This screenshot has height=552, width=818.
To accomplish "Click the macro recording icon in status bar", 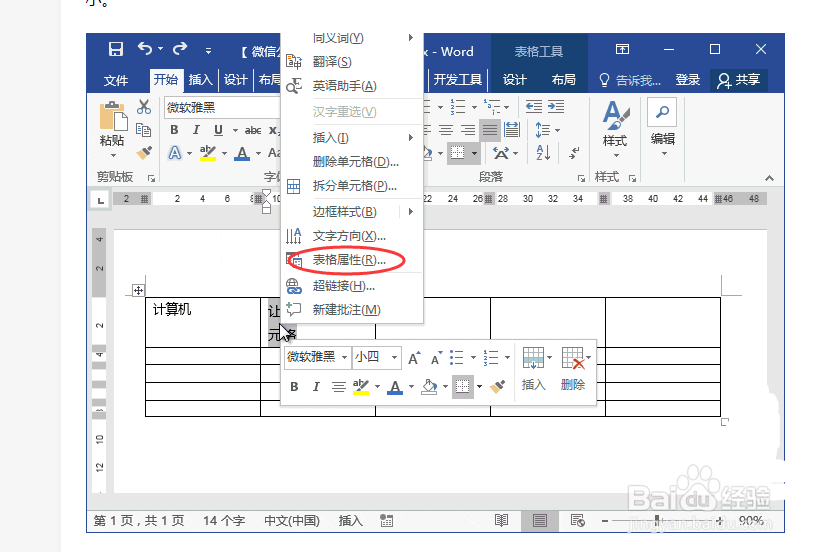I will [x=387, y=521].
